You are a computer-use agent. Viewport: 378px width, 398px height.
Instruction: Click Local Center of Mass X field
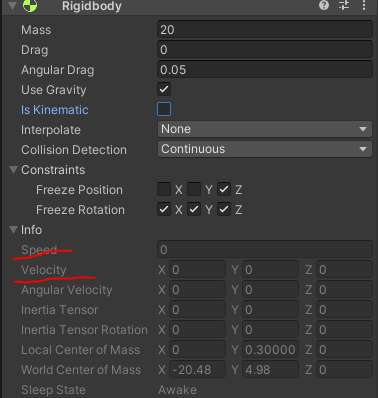tap(197, 349)
